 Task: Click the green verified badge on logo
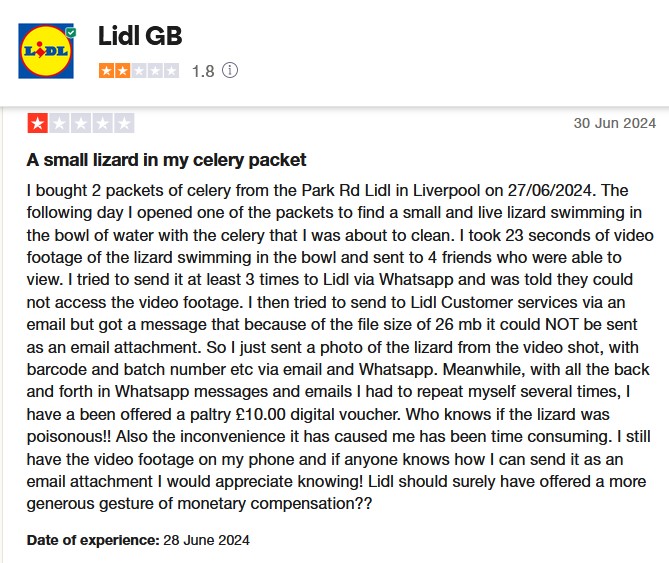point(70,33)
